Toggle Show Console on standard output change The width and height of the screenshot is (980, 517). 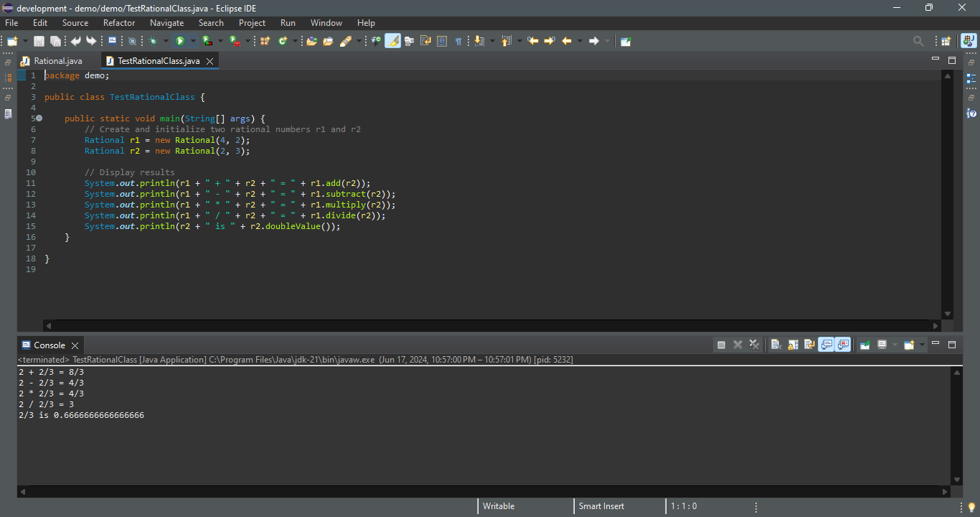click(x=826, y=345)
